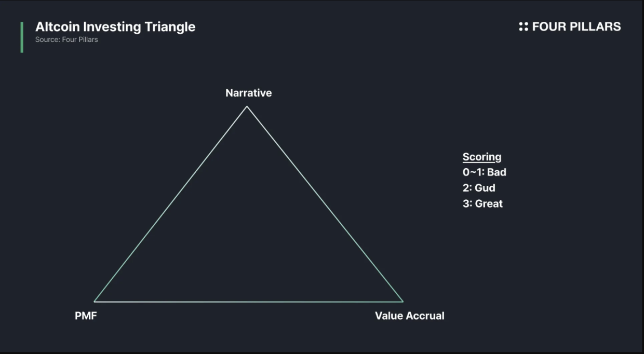Click the FOUR PILLARS brand name text
Image resolution: width=644 pixels, height=354 pixels.
576,26
